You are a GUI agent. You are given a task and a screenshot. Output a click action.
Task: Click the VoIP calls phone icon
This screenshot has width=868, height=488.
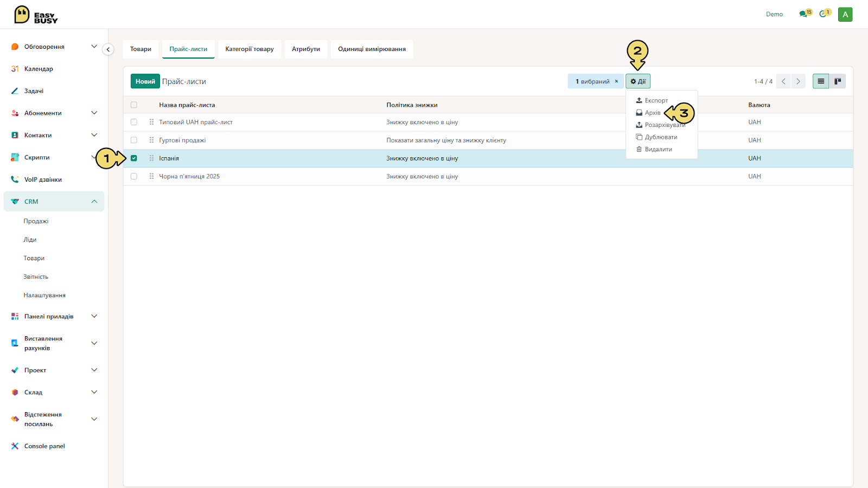coord(15,179)
